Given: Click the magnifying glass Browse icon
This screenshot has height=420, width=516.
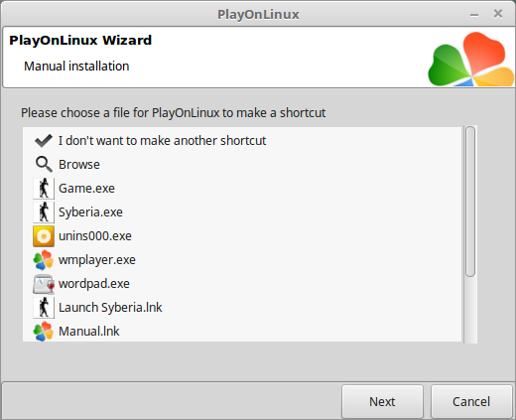Looking at the screenshot, I should click(44, 165).
